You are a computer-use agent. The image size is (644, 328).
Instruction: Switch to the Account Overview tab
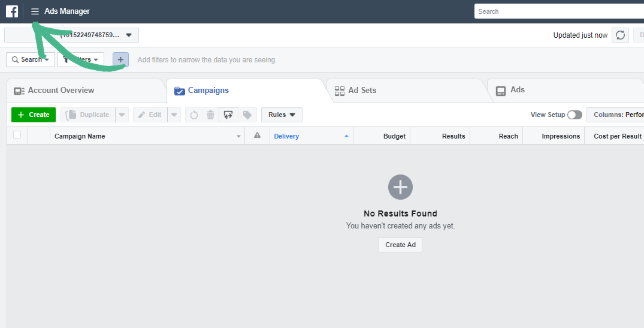pyautogui.click(x=61, y=90)
